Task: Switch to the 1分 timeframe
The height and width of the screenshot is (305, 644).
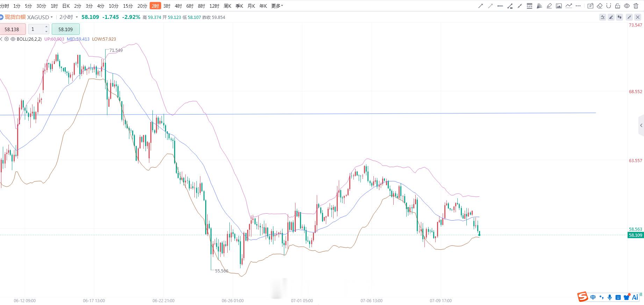Action: (x=17, y=6)
